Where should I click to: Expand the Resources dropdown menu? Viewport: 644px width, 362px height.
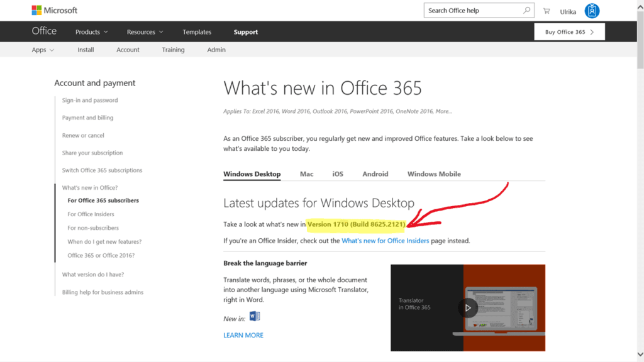(145, 32)
